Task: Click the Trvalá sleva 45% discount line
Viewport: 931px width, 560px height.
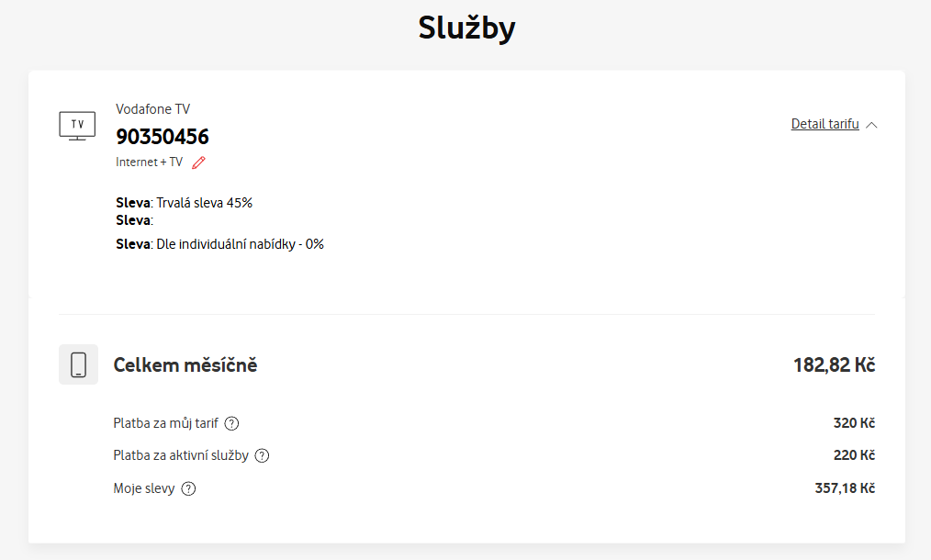Action: point(184,203)
